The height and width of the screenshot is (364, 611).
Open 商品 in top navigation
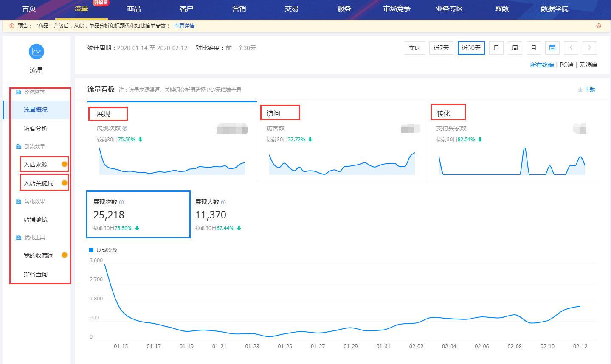click(134, 9)
